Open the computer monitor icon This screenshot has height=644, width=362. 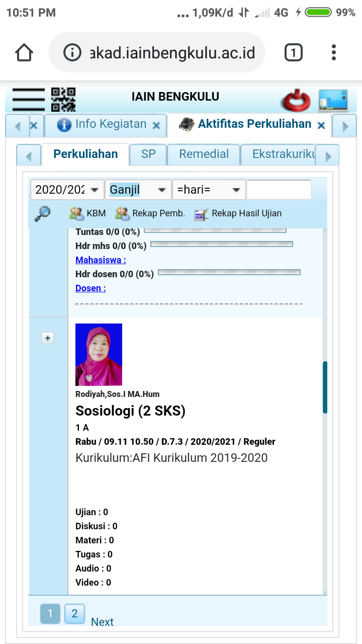point(333,100)
